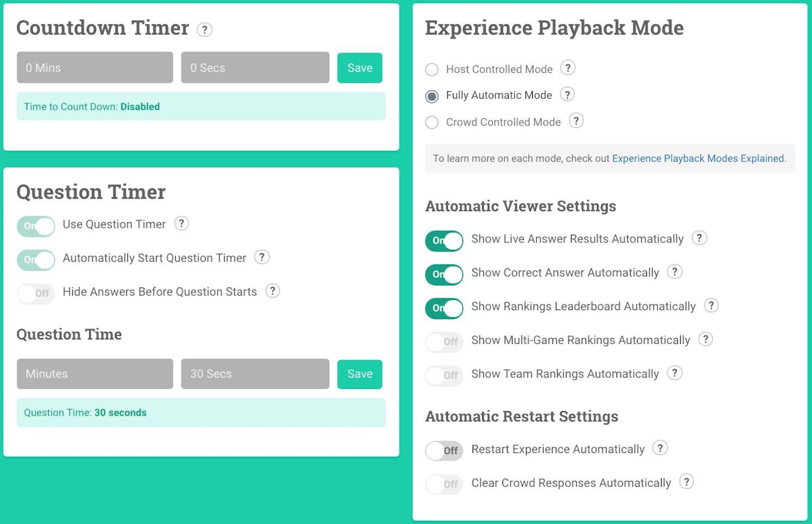Click the help icon beside Countdown Timer

tap(204, 29)
